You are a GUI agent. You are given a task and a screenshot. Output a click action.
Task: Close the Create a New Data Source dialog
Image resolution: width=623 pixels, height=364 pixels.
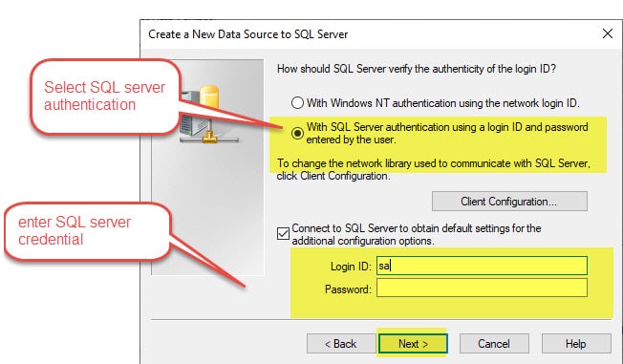coord(607,33)
